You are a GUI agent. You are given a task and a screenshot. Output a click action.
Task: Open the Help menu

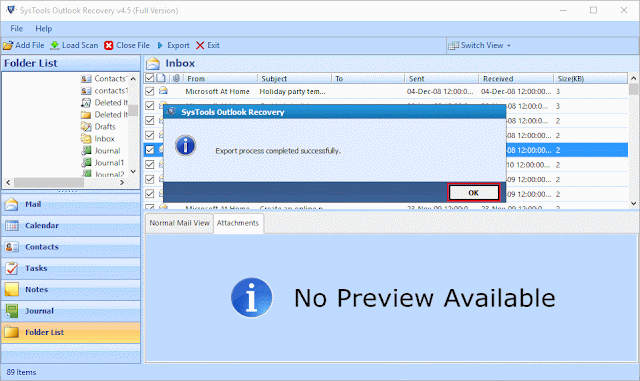coord(43,29)
